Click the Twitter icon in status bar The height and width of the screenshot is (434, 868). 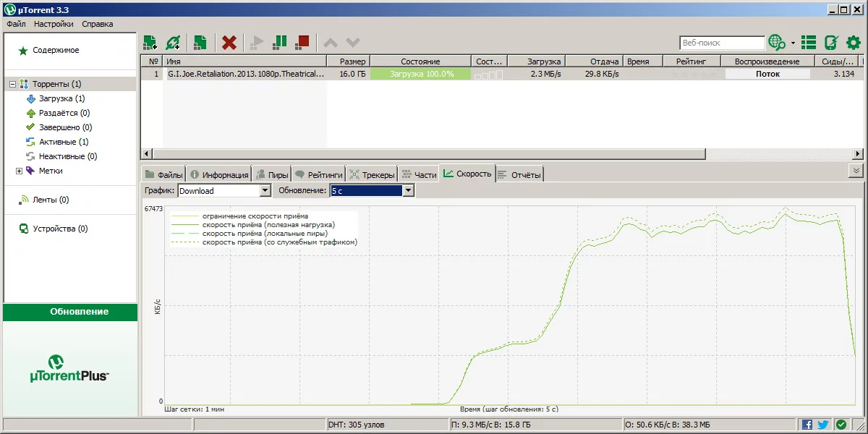tap(823, 425)
